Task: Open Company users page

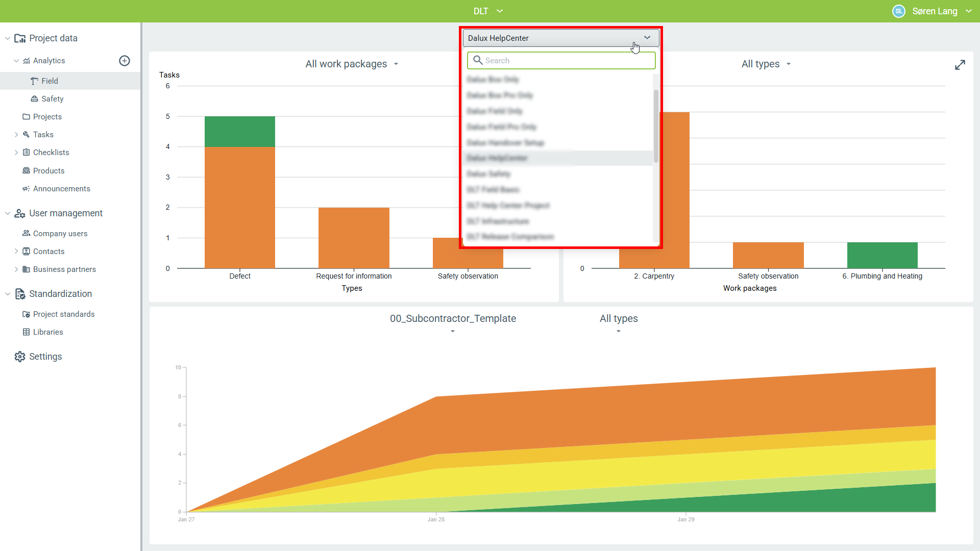Action: (x=60, y=234)
